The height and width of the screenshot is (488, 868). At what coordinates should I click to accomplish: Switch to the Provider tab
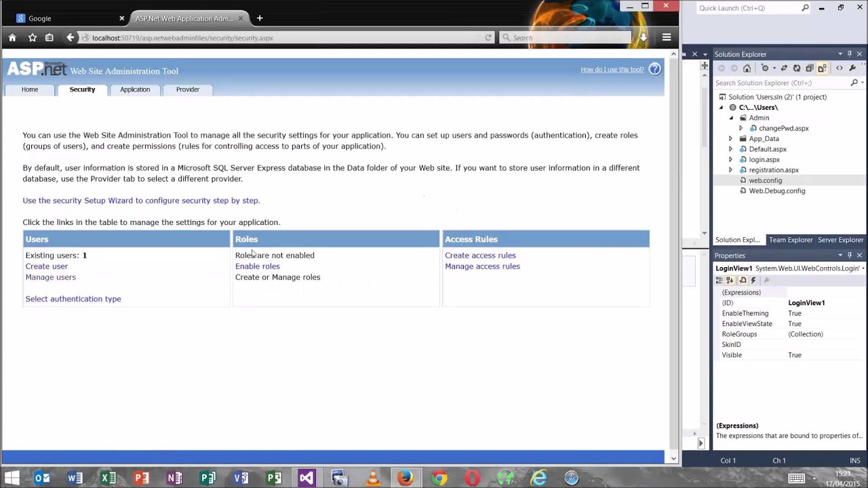(188, 89)
